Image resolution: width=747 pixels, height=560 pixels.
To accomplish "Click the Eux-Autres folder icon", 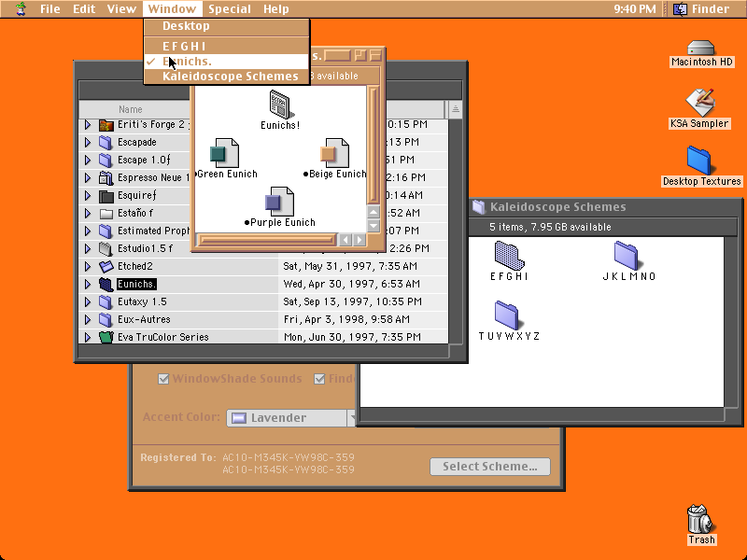I will tap(106, 319).
